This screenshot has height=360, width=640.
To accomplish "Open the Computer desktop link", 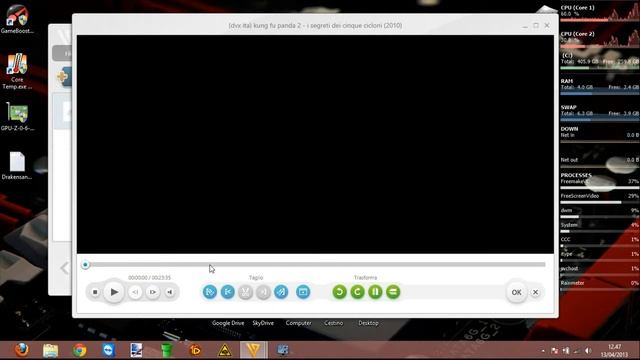I will pyautogui.click(x=298, y=323).
